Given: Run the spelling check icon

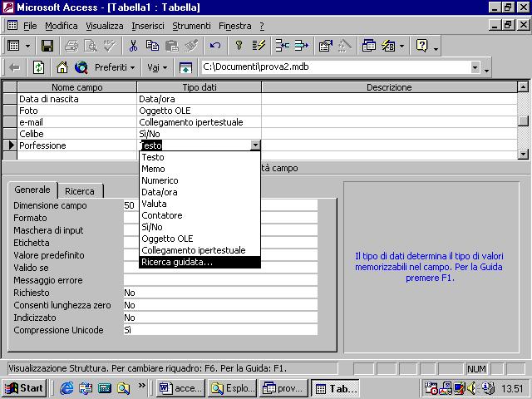Looking at the screenshot, I should (110, 46).
